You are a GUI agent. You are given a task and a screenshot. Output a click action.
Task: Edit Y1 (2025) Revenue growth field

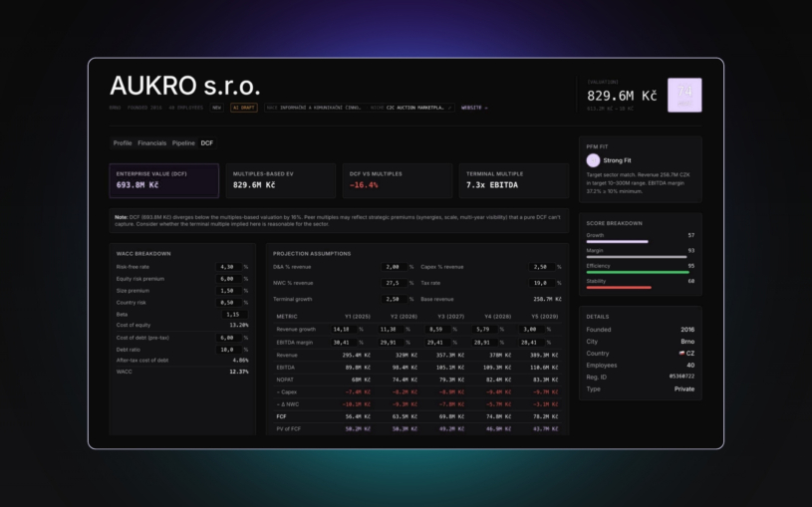point(344,330)
